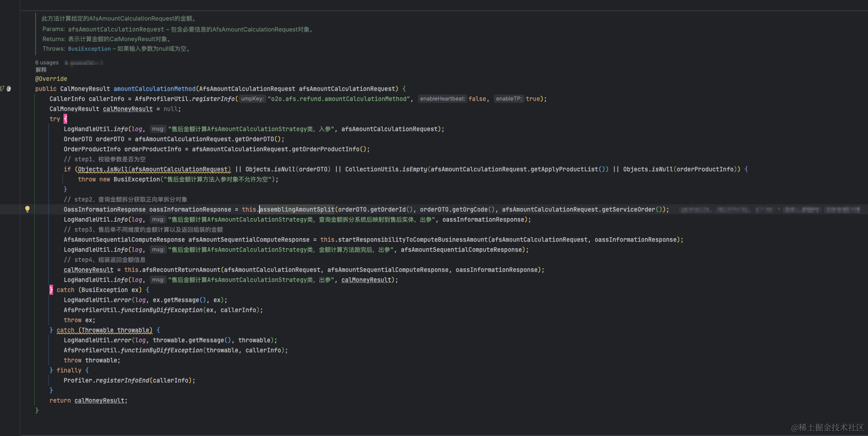Viewport: 868px width, 436px height.
Task: Click the enableTP: parameter inlay hint
Action: click(x=509, y=99)
